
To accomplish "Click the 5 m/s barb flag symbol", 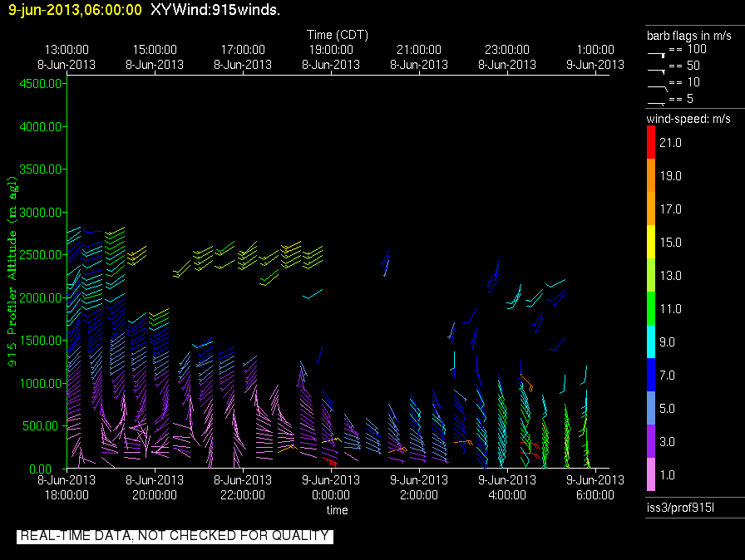I will point(656,104).
